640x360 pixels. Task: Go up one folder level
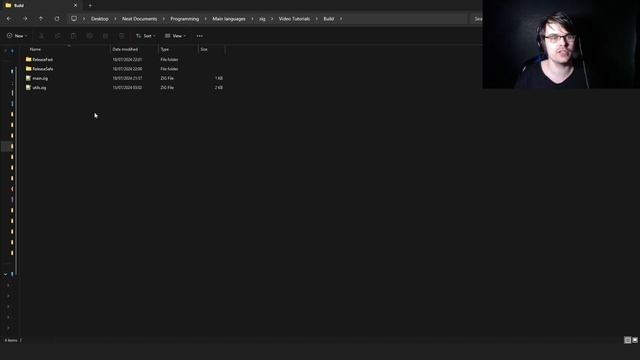click(x=41, y=19)
